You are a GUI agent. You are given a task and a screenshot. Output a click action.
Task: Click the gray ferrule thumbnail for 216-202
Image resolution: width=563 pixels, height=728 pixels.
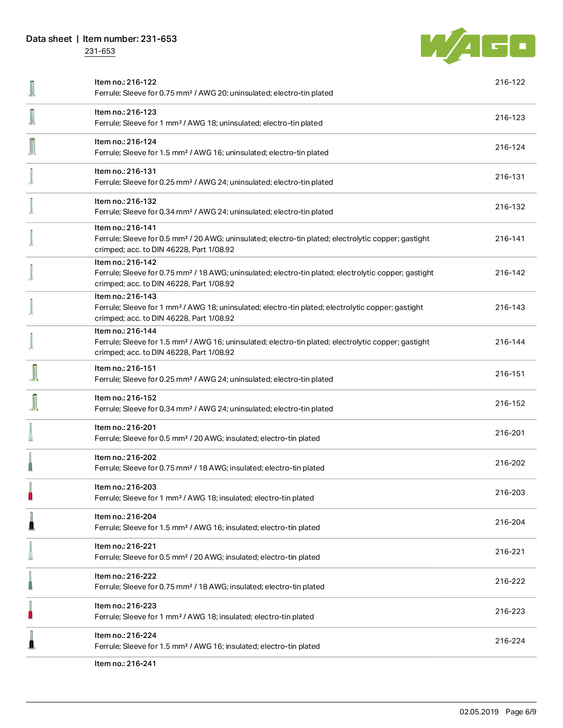(30, 462)
